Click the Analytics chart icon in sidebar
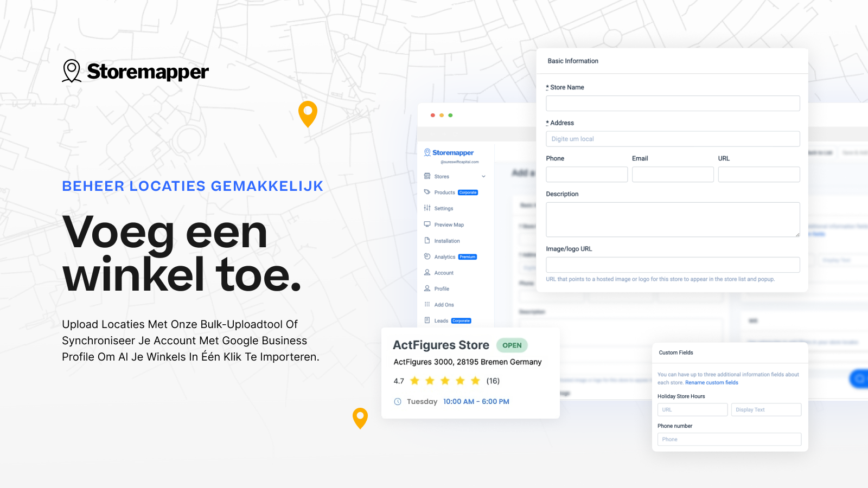Screen dimensions: 868x488 [x=427, y=256]
